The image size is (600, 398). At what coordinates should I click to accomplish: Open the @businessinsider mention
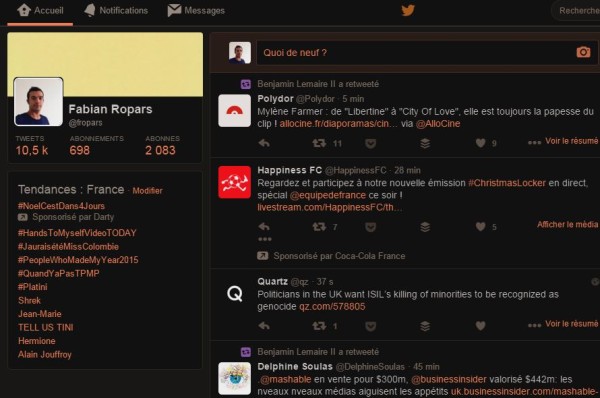pyautogui.click(x=448, y=379)
